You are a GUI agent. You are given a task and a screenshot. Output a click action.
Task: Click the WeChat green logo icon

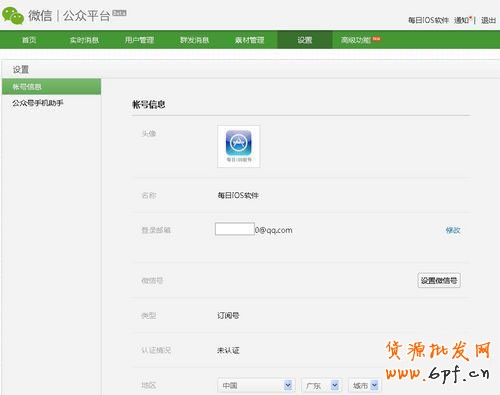click(x=13, y=15)
